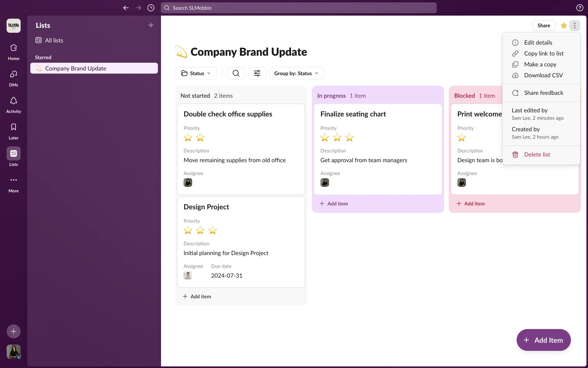
Task: Open the Group by: Status dropdown
Action: (296, 73)
